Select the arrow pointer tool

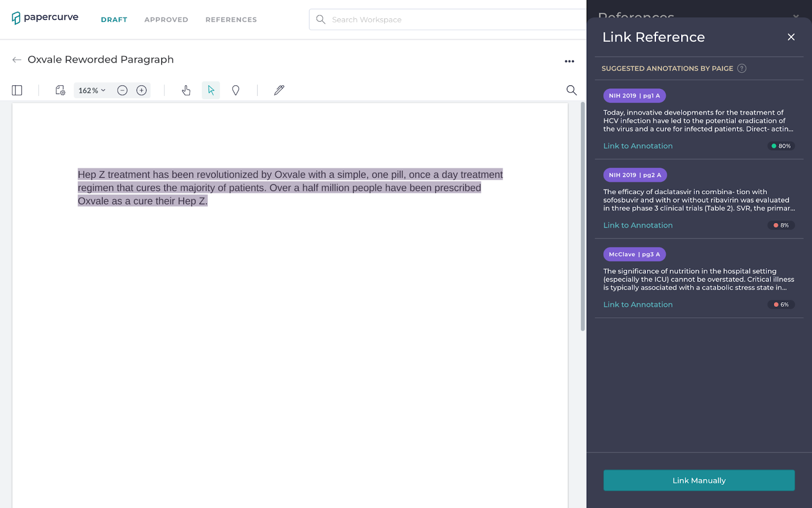[211, 90]
